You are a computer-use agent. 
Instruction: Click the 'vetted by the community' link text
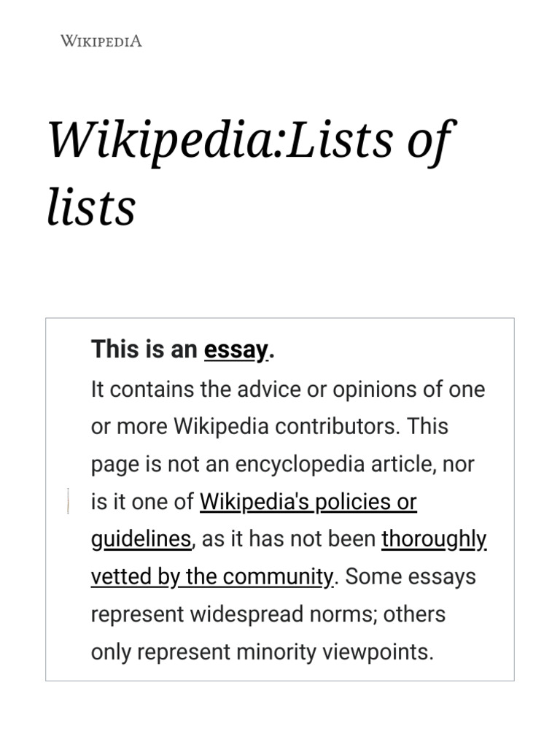pos(211,576)
